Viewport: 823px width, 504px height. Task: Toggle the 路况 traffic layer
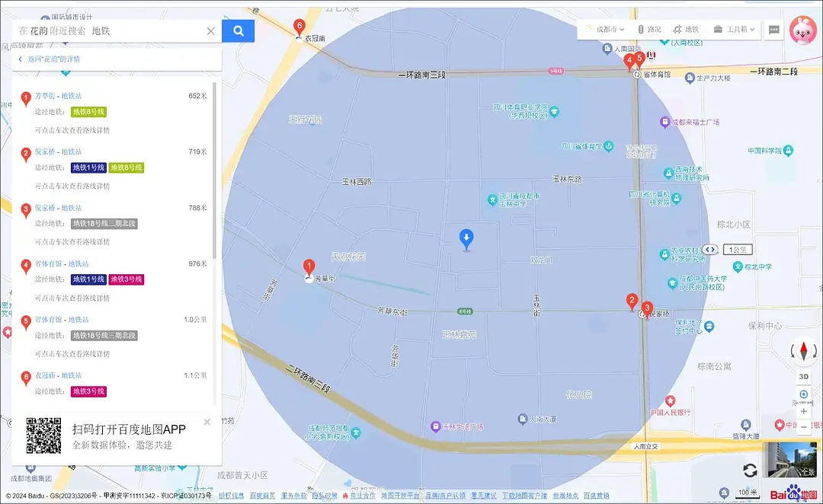click(649, 30)
